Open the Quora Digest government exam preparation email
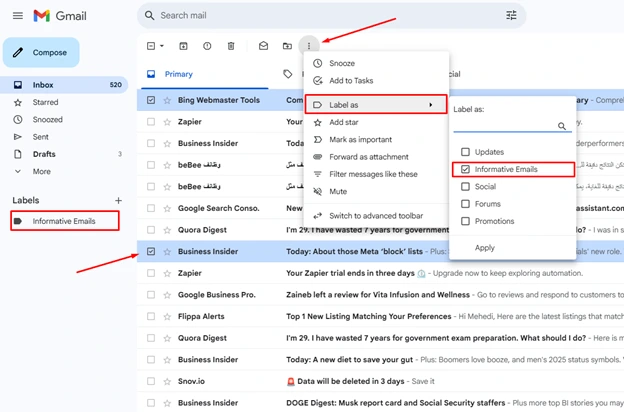 click(x=380, y=338)
